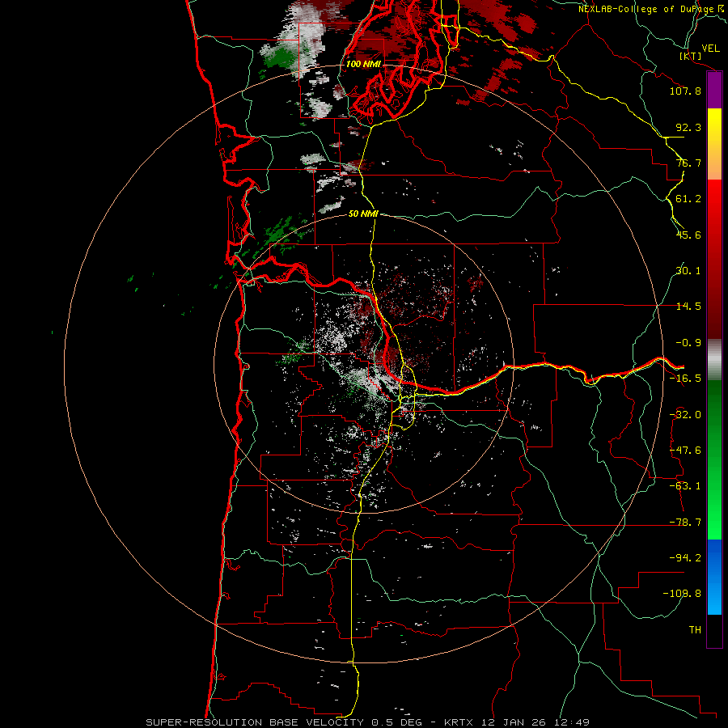The width and height of the screenshot is (728, 728).
Task: Click the 'VEL' legend title
Action: pos(710,49)
